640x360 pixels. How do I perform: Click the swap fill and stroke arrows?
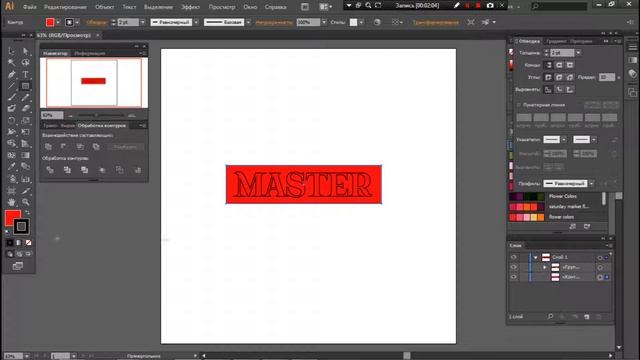tap(27, 213)
